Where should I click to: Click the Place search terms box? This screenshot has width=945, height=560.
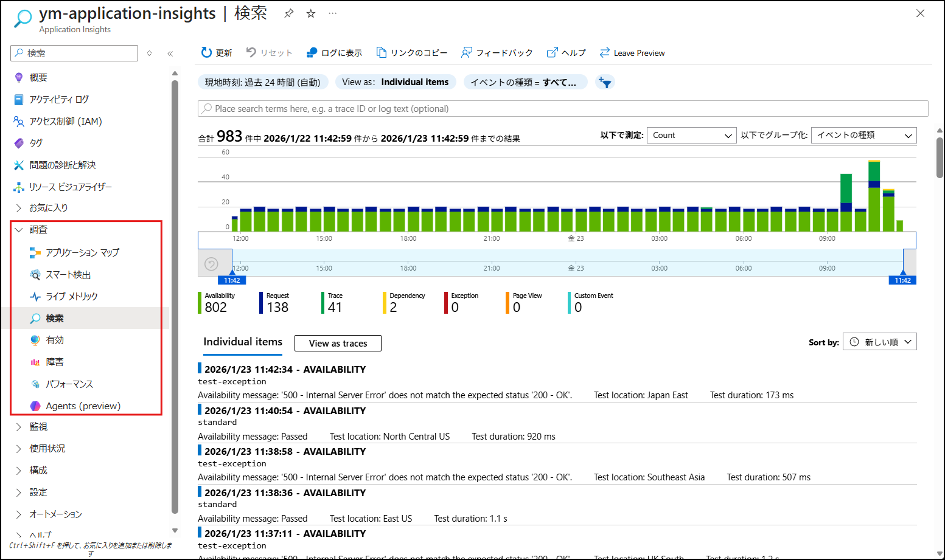point(563,108)
